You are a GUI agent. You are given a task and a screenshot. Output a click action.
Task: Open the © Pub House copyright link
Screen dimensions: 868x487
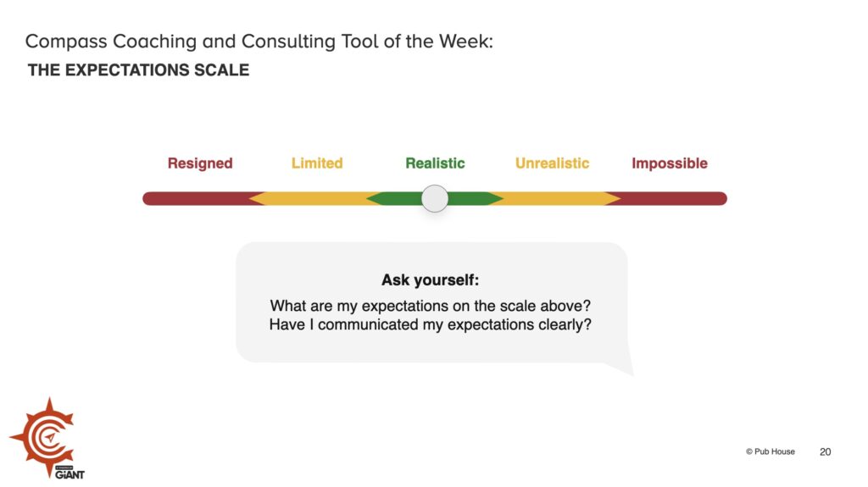point(770,451)
